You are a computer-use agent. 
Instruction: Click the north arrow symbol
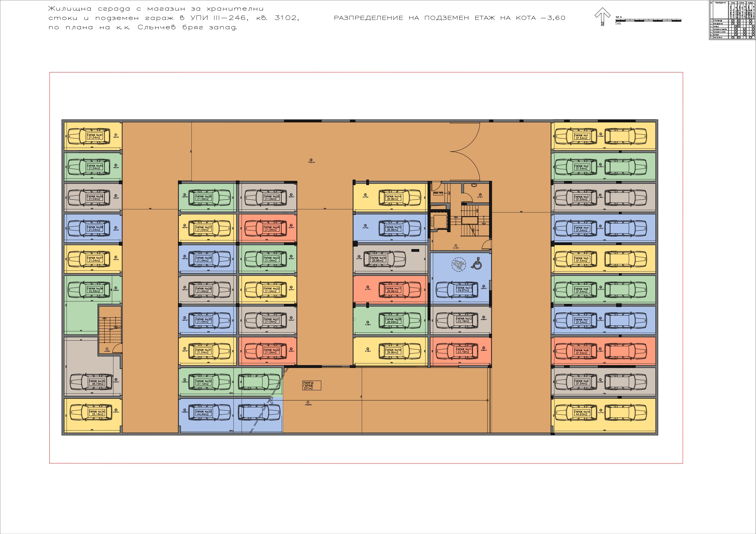click(x=602, y=16)
